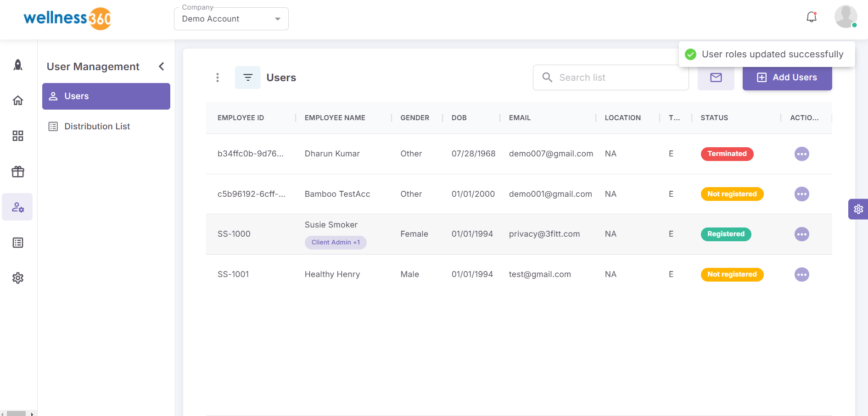Go to Home via sidebar house icon
The width and height of the screenshot is (868, 416).
click(18, 100)
